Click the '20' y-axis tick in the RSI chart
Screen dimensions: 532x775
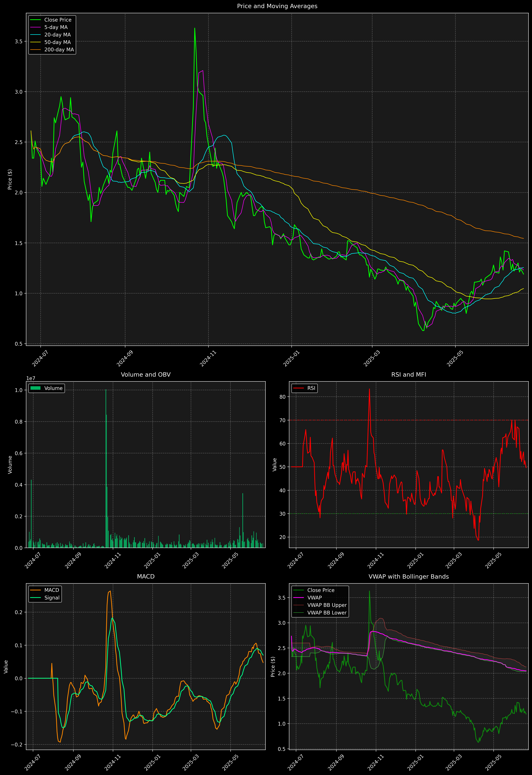283,537
